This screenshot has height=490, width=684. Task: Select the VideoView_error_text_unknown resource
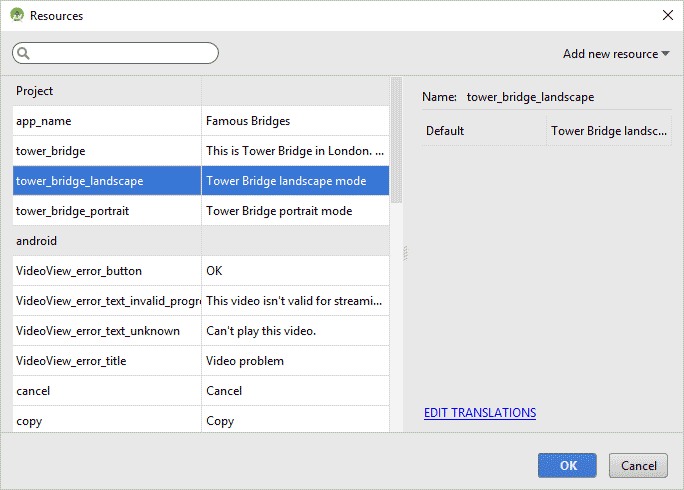(x=106, y=331)
